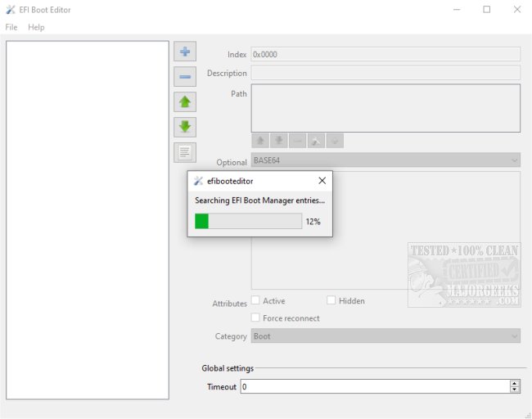Image resolution: width=532 pixels, height=419 pixels.
Task: Open the File menu
Action: point(11,27)
